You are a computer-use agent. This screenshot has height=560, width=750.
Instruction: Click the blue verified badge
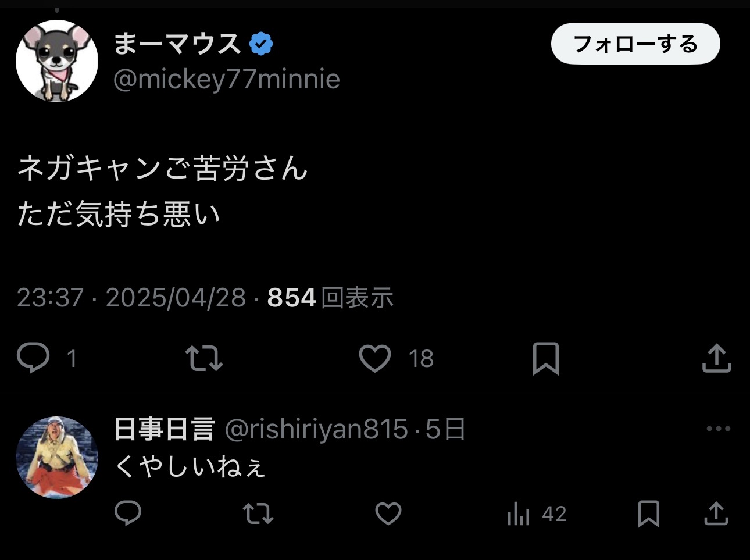(x=261, y=44)
